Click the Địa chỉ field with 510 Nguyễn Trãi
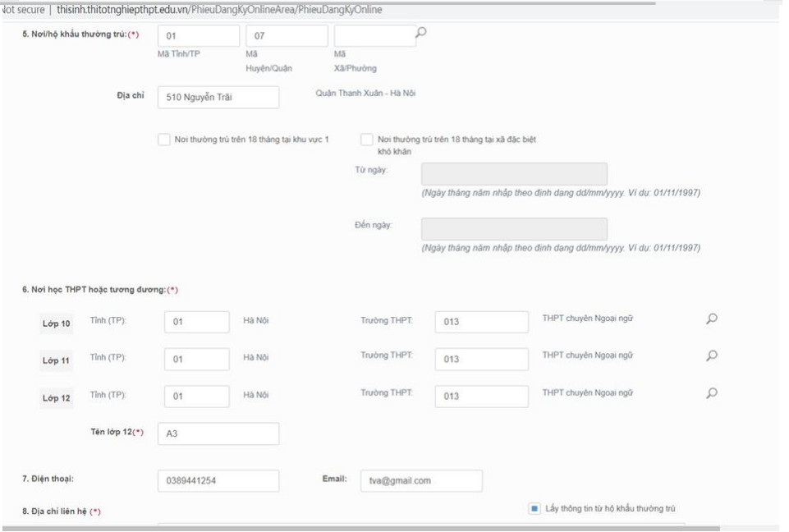This screenshot has width=789, height=532. [218, 98]
